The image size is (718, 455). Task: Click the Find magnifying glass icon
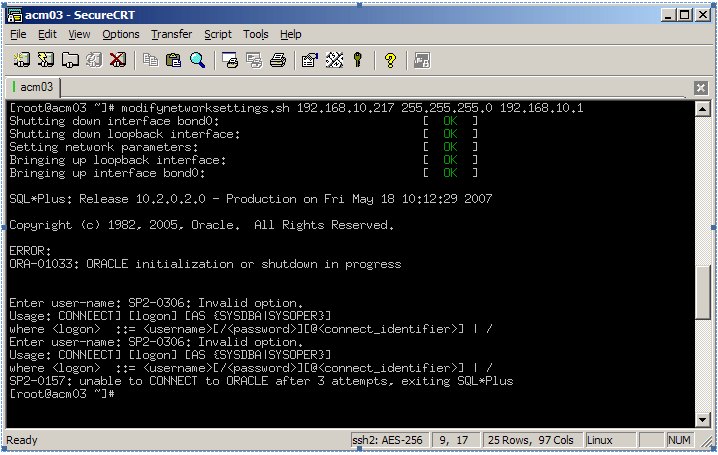click(197, 60)
